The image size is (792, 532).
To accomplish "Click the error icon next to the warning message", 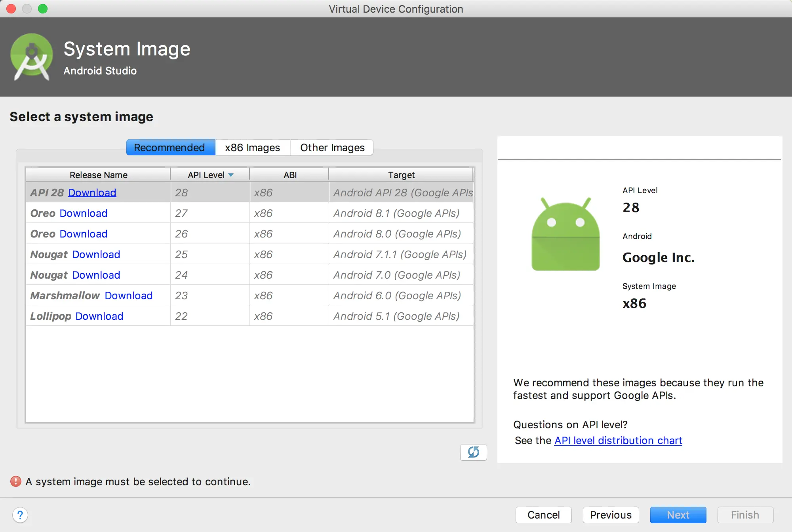I will (15, 481).
